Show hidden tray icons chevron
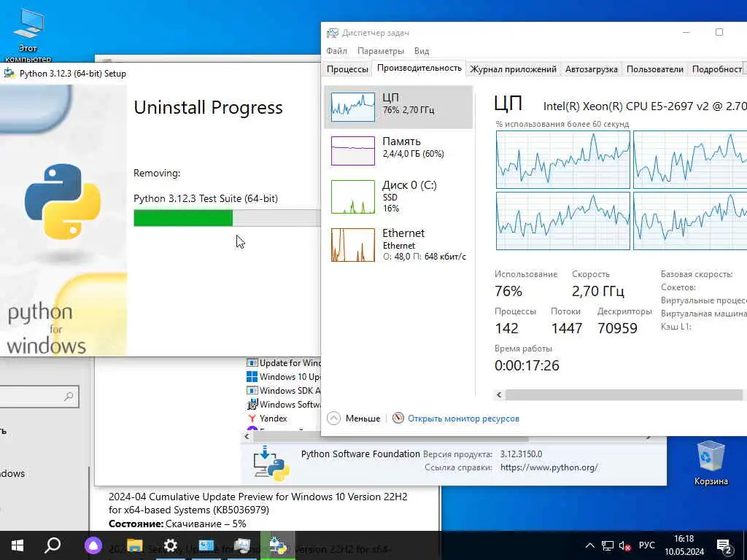The width and height of the screenshot is (747, 560). point(589,545)
